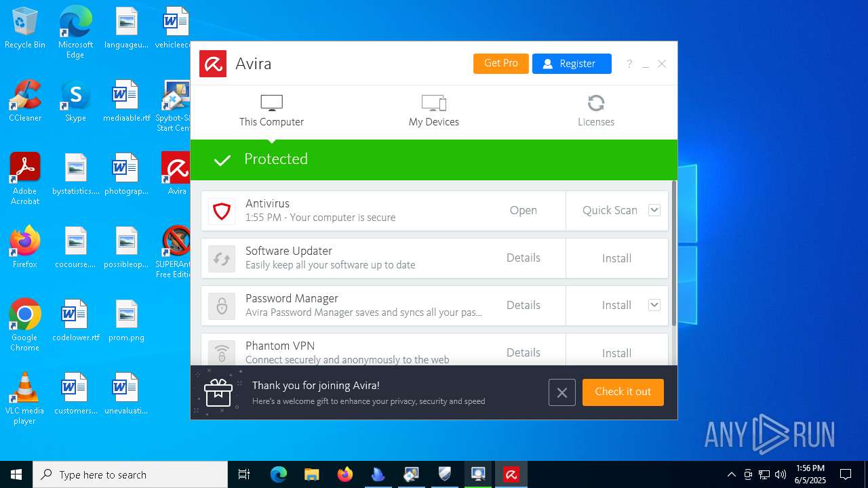
Task: Click the Avira icon in the taskbar
Action: [x=511, y=474]
